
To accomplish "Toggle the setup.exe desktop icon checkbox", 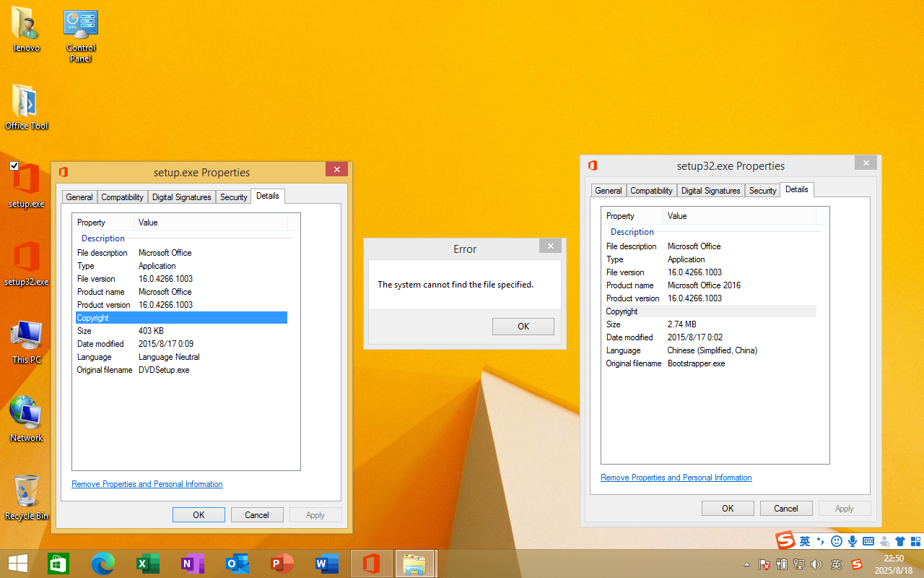I will [x=14, y=166].
